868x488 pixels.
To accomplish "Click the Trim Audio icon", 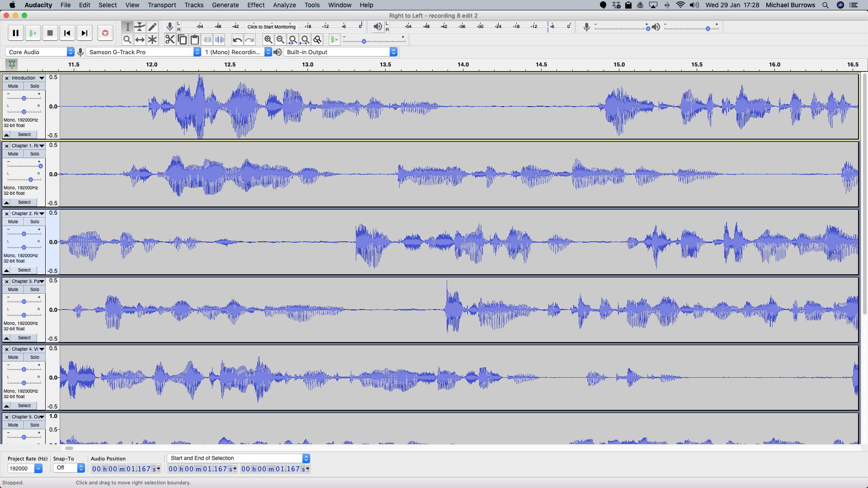I will [208, 39].
